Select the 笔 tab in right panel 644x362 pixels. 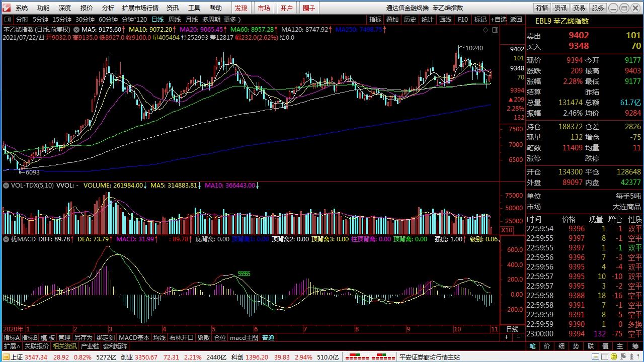pos(533,346)
